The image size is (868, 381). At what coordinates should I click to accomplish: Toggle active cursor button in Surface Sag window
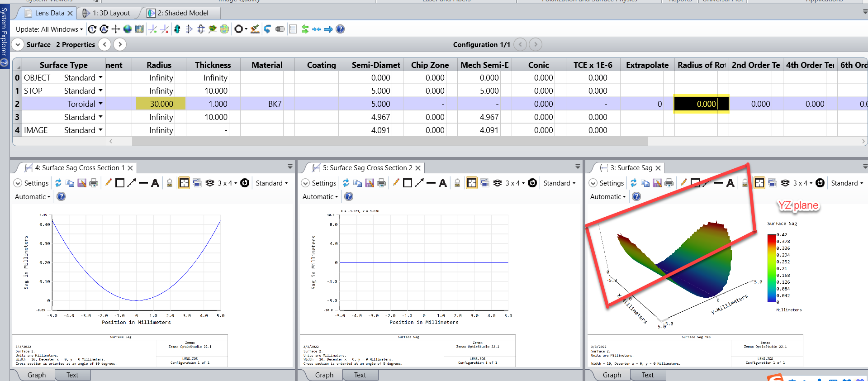759,183
